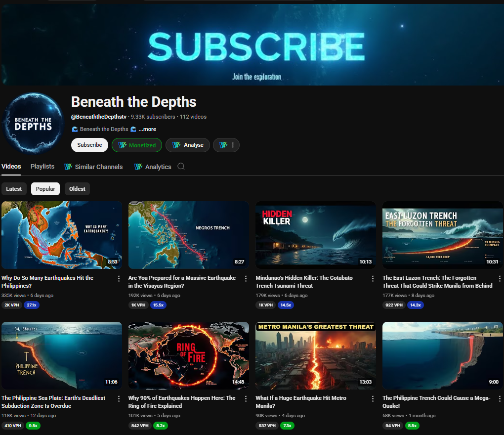This screenshot has width=504, height=435.
Task: Open options for the Cotabato Trench Tsunami video
Action: coord(373,278)
